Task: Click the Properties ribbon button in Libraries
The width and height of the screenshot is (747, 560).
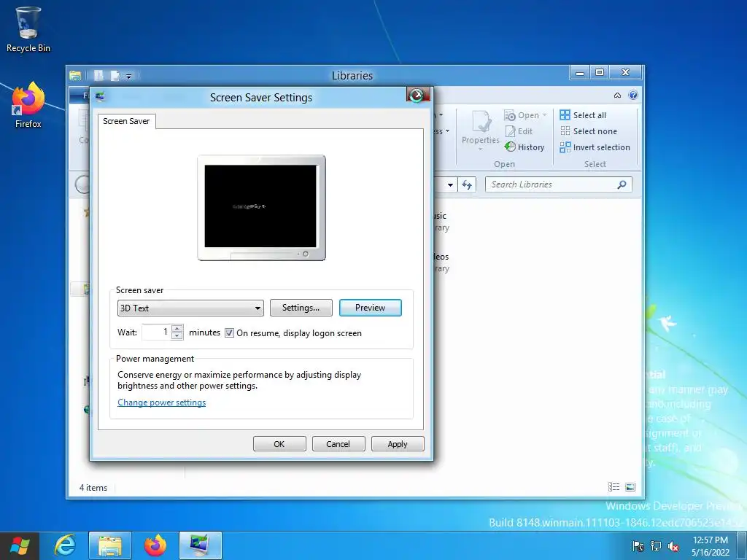Action: pos(481,131)
